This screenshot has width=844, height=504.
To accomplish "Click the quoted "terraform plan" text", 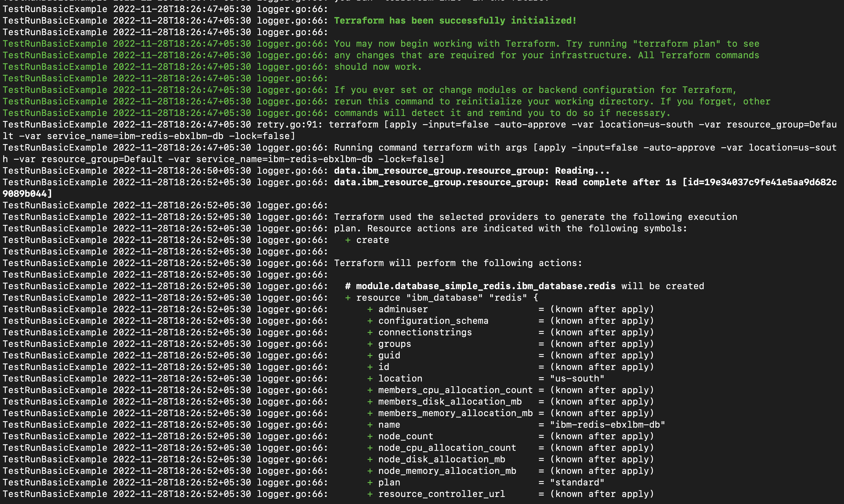I will pos(676,44).
